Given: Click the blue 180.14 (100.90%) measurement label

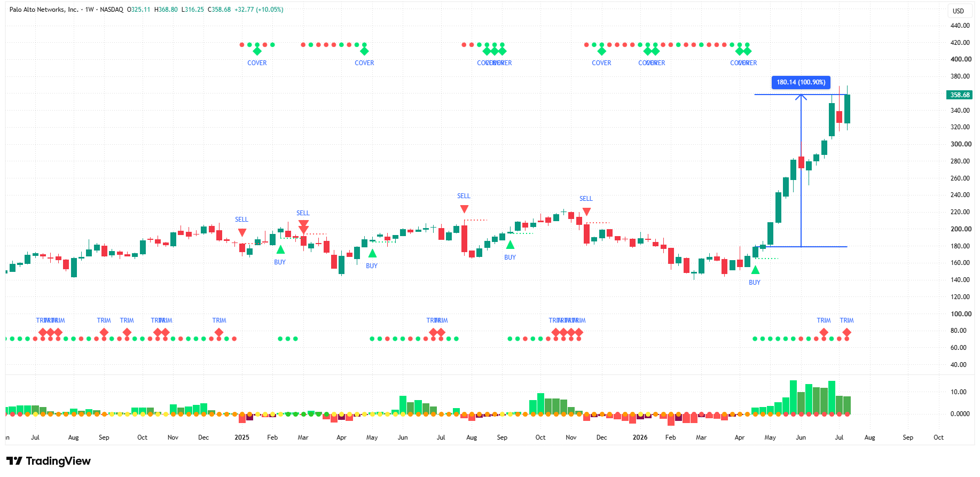Looking at the screenshot, I should (801, 82).
